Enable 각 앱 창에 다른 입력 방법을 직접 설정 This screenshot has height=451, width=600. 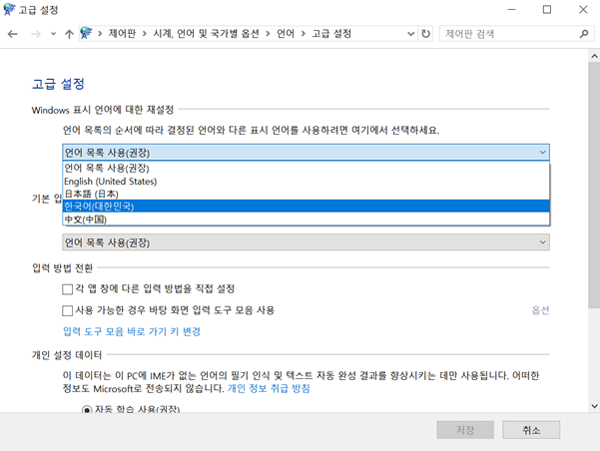pos(67,289)
